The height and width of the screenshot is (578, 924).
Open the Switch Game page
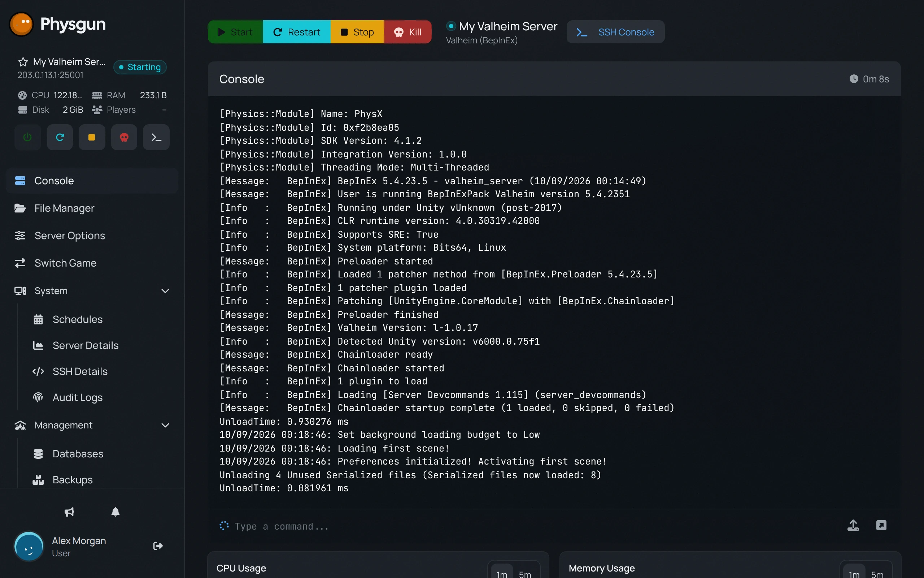pos(92,263)
